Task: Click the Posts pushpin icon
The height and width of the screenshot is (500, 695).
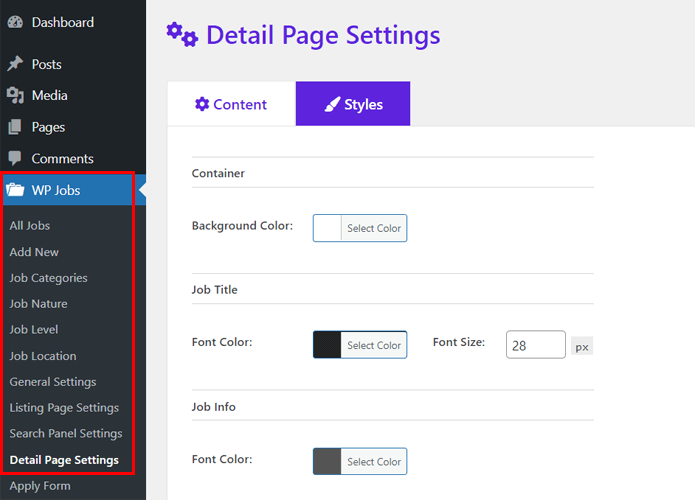Action: coord(15,64)
